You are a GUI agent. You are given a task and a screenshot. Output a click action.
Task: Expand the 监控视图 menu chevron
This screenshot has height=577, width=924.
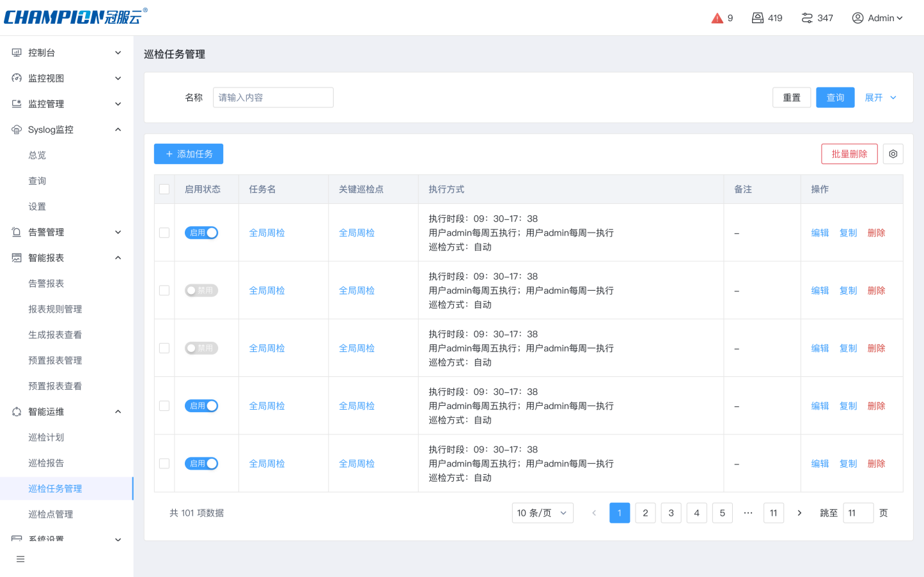pos(118,78)
